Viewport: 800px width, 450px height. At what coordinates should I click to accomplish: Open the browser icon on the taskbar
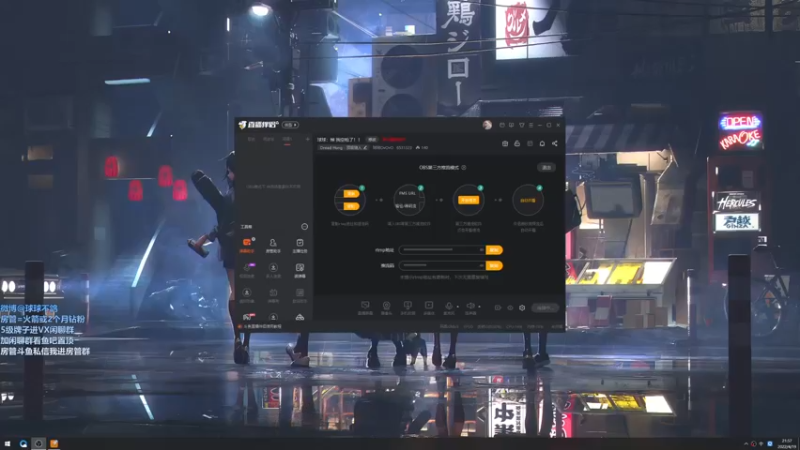tap(23, 444)
